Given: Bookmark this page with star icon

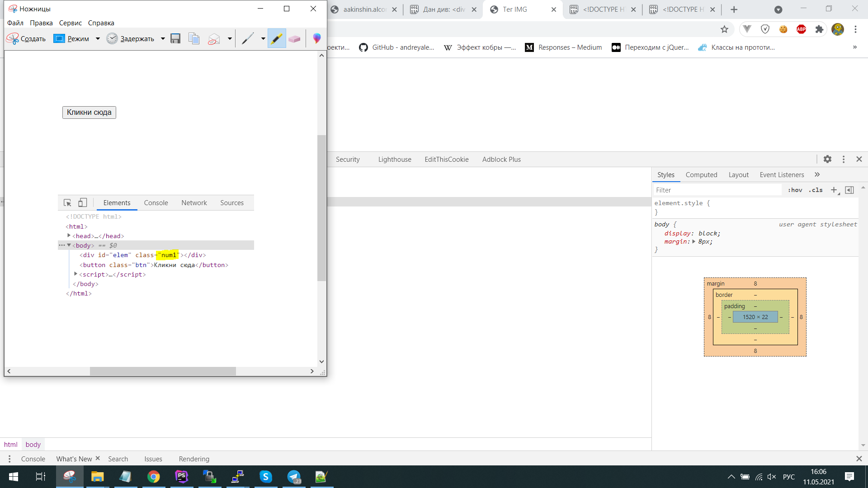Looking at the screenshot, I should click(724, 29).
